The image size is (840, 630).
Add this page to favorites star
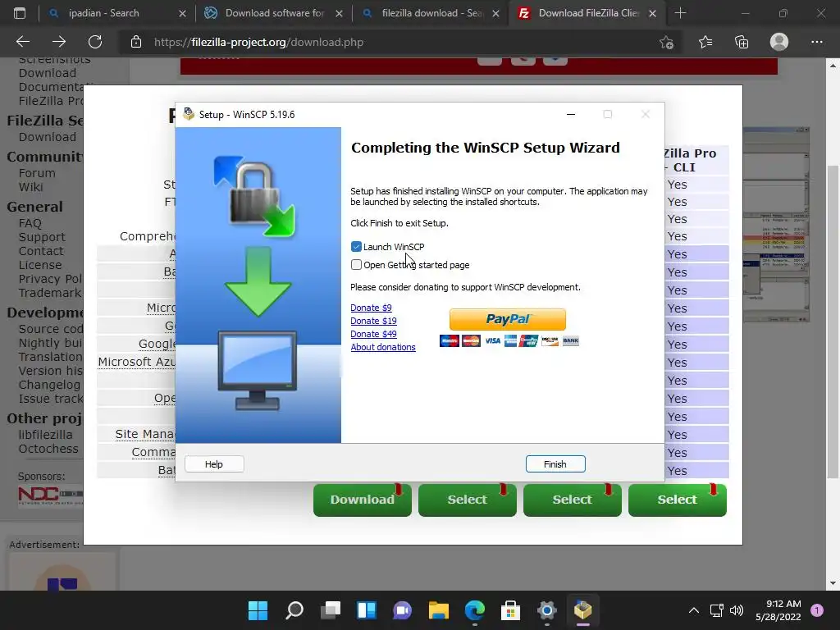click(666, 42)
